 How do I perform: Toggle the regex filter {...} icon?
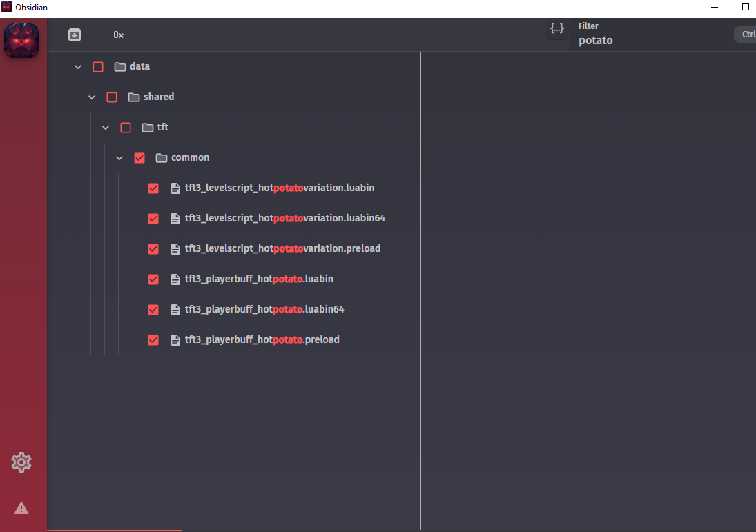pos(557,29)
